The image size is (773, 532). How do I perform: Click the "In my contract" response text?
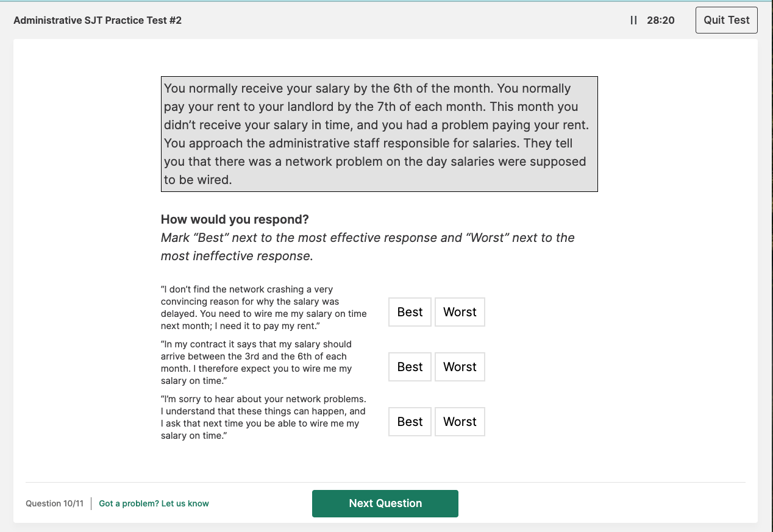point(256,363)
